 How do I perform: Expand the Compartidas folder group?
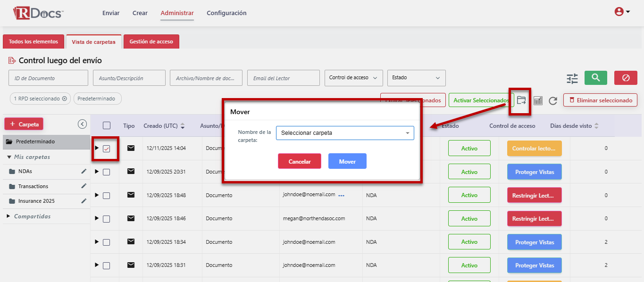coord(8,216)
